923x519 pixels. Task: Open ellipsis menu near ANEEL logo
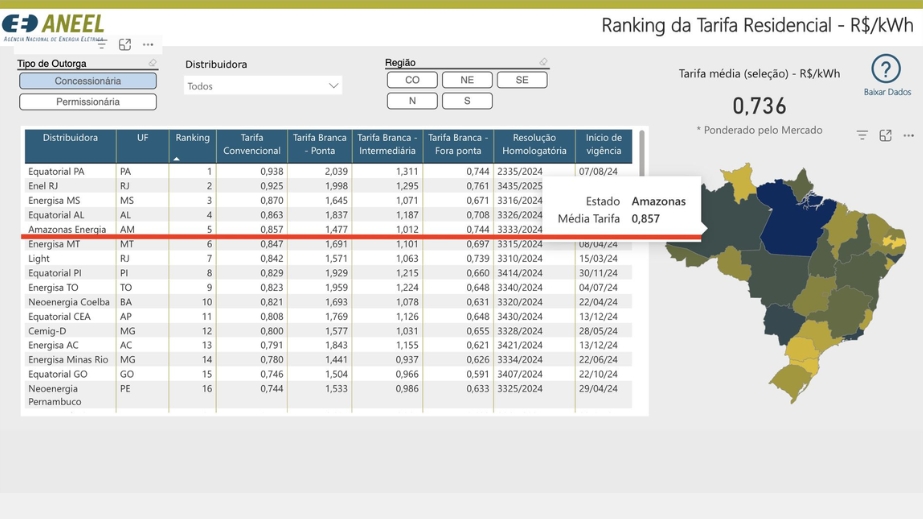click(148, 45)
